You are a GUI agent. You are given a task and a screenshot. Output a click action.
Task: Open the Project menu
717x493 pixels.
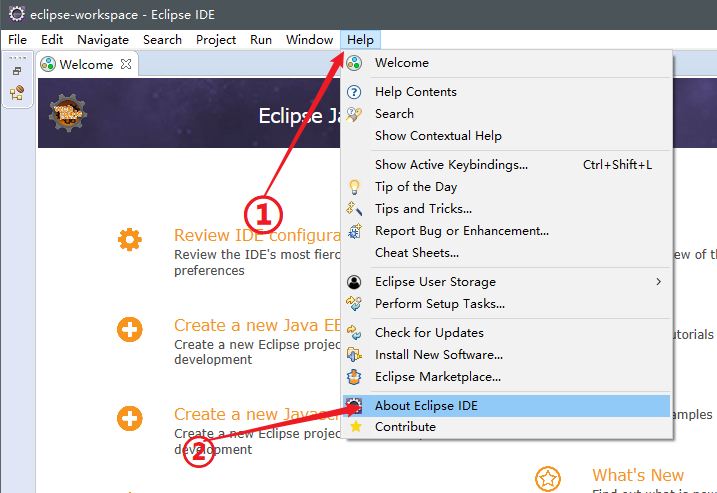[216, 40]
